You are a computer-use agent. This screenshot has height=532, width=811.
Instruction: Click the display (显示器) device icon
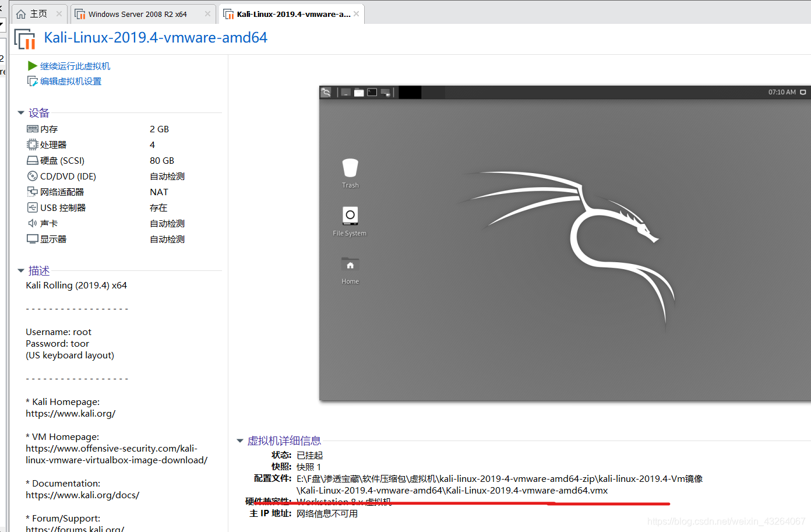[33, 239]
